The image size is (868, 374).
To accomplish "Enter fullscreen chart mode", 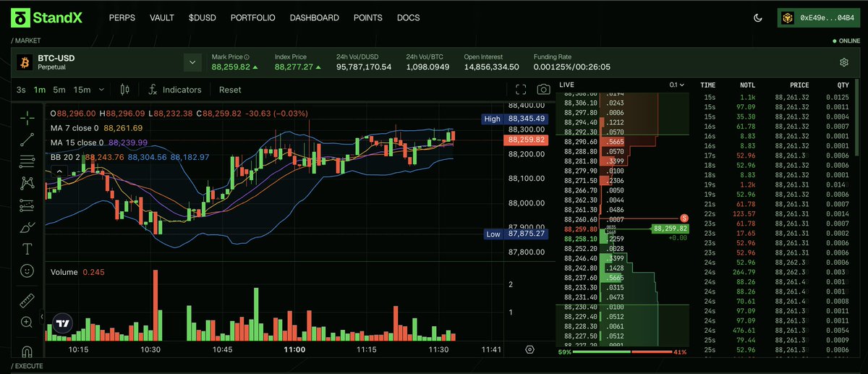I will coord(520,90).
